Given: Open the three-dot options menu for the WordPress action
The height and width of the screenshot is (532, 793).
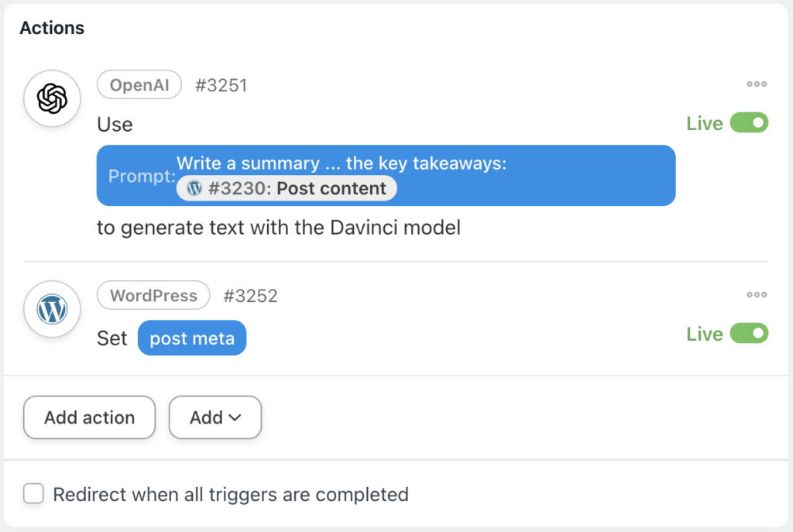Looking at the screenshot, I should click(757, 294).
